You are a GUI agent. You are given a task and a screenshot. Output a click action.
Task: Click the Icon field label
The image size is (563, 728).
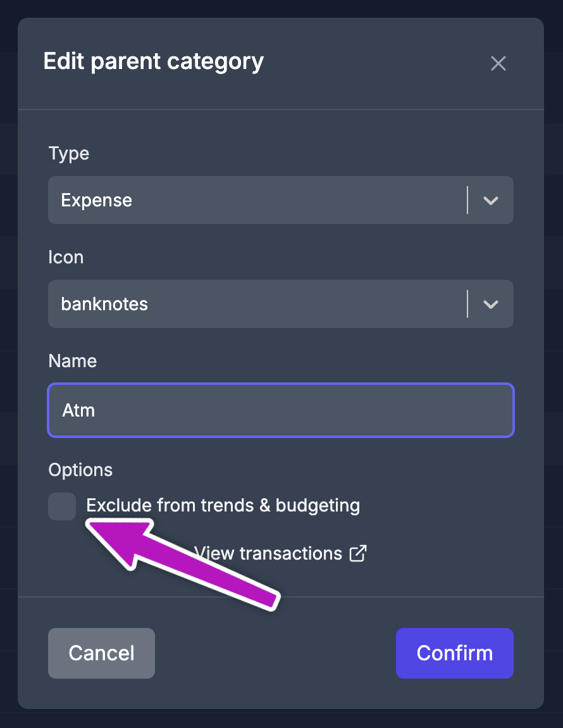[x=66, y=257]
